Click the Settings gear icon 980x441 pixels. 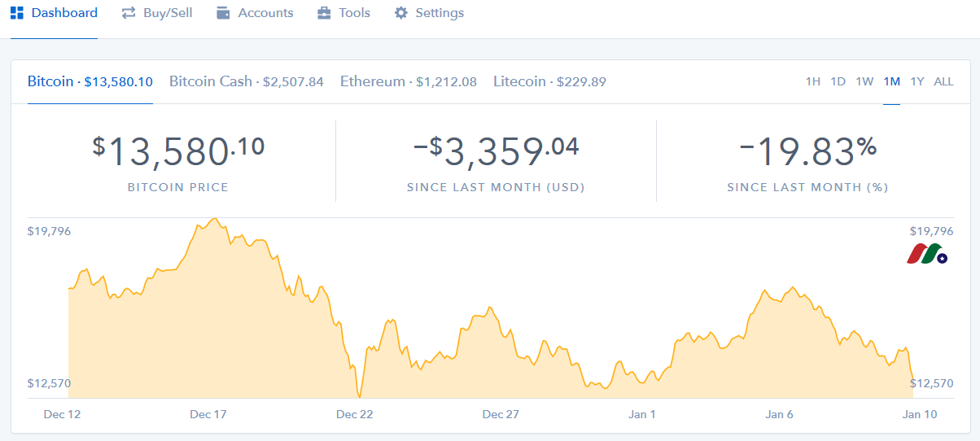[x=400, y=13]
